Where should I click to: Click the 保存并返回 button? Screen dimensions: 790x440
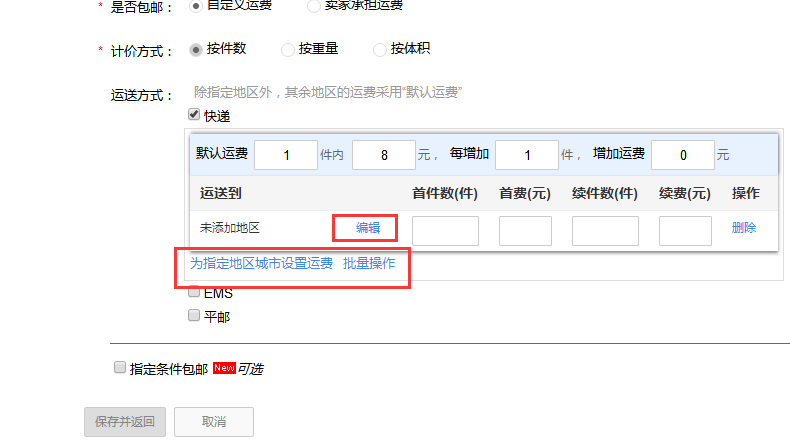click(125, 422)
